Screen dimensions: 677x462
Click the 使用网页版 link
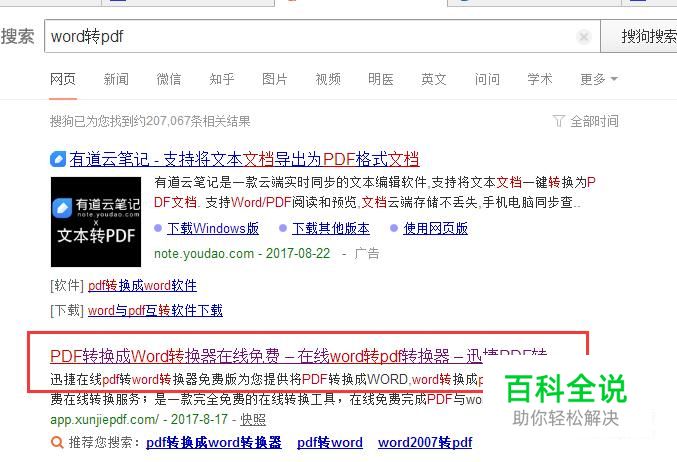[x=435, y=228]
